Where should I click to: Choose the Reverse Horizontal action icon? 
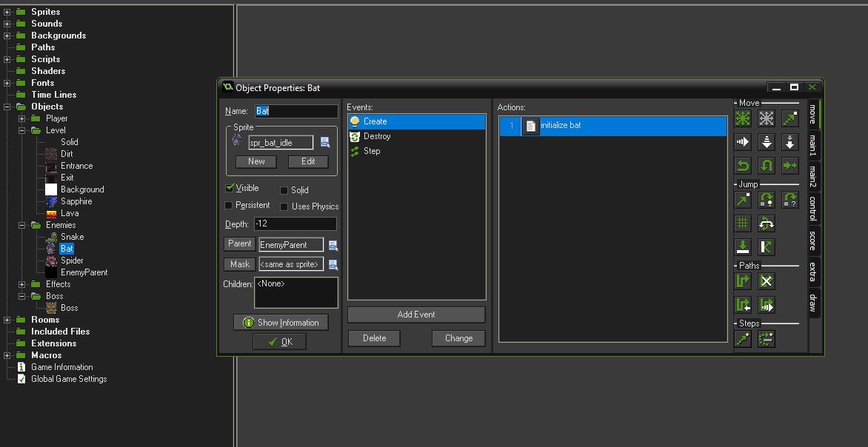(743, 165)
